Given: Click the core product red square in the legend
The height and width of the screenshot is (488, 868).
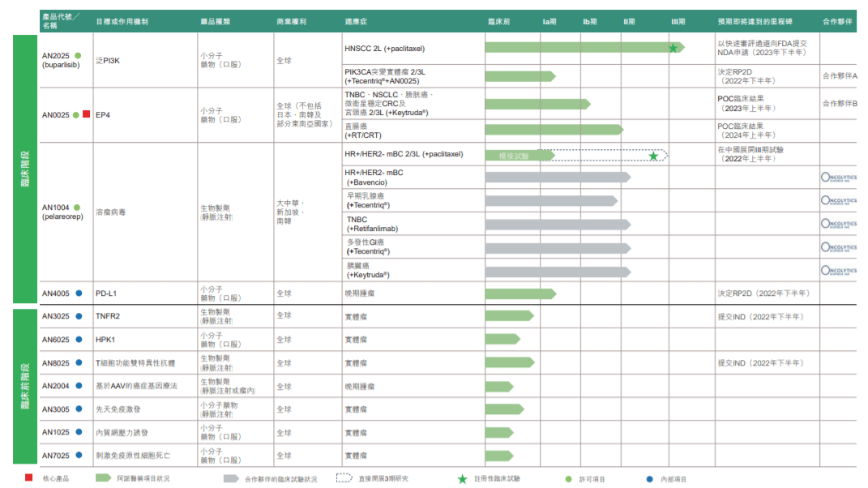Looking at the screenshot, I should point(27,475).
